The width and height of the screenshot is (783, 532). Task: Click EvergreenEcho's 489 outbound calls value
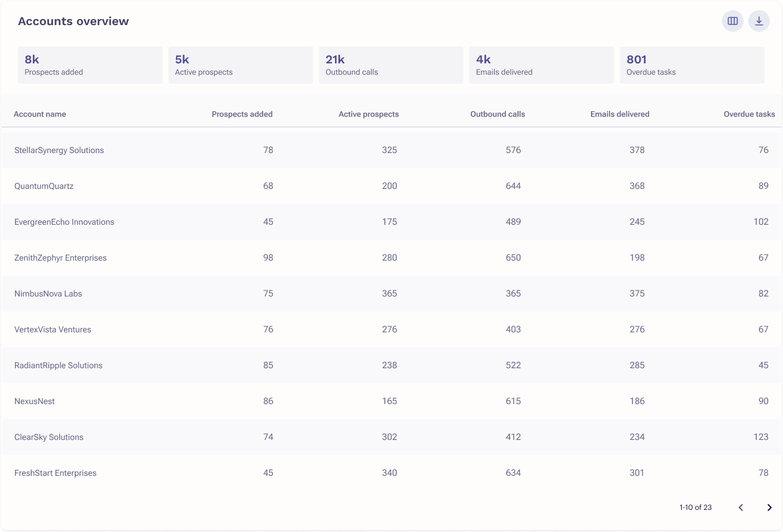pyautogui.click(x=513, y=222)
